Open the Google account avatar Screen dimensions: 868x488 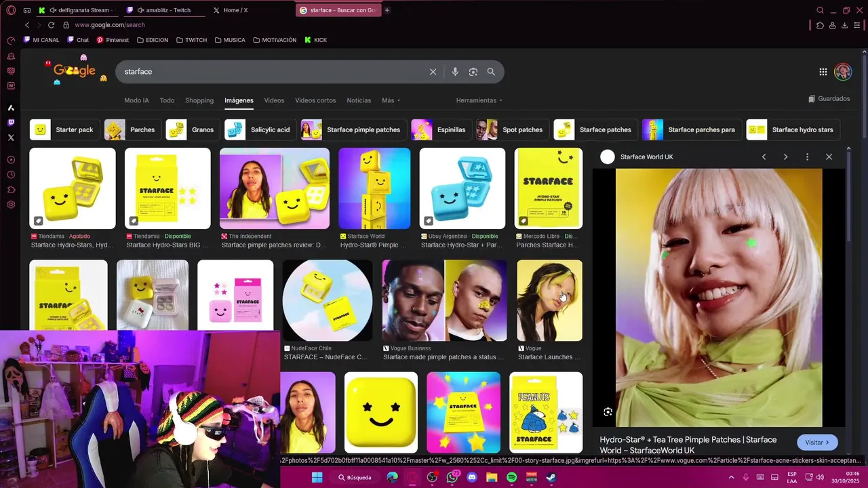pos(843,72)
